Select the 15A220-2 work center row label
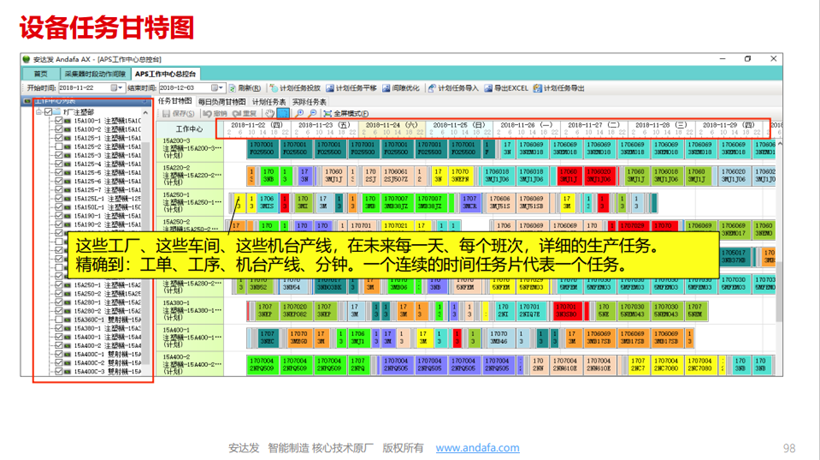 (190, 176)
